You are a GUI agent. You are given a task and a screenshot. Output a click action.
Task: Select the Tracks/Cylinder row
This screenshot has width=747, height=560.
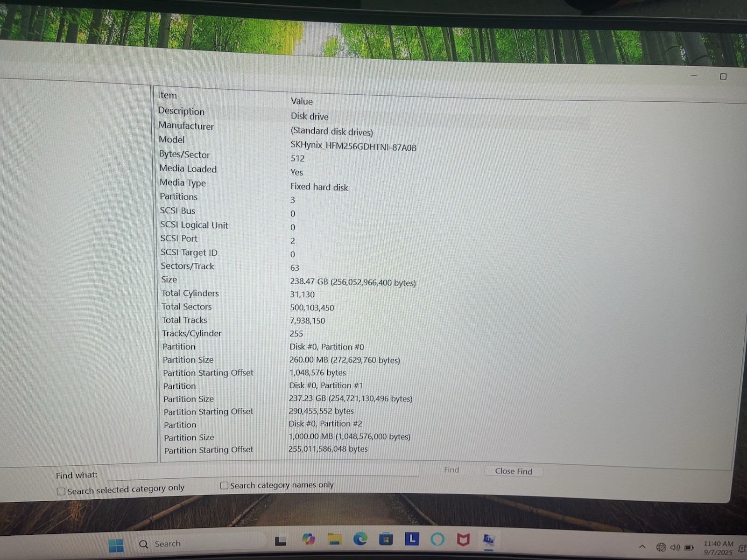tap(191, 333)
